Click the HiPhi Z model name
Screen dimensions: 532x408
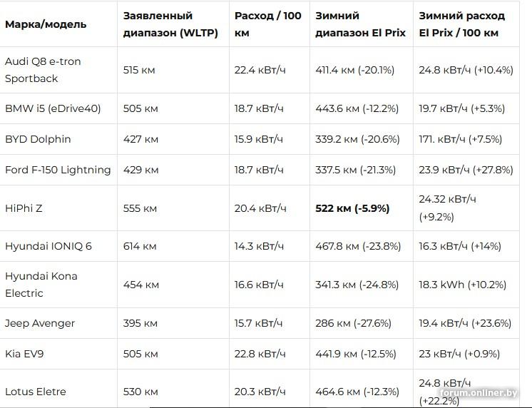pyautogui.click(x=24, y=208)
